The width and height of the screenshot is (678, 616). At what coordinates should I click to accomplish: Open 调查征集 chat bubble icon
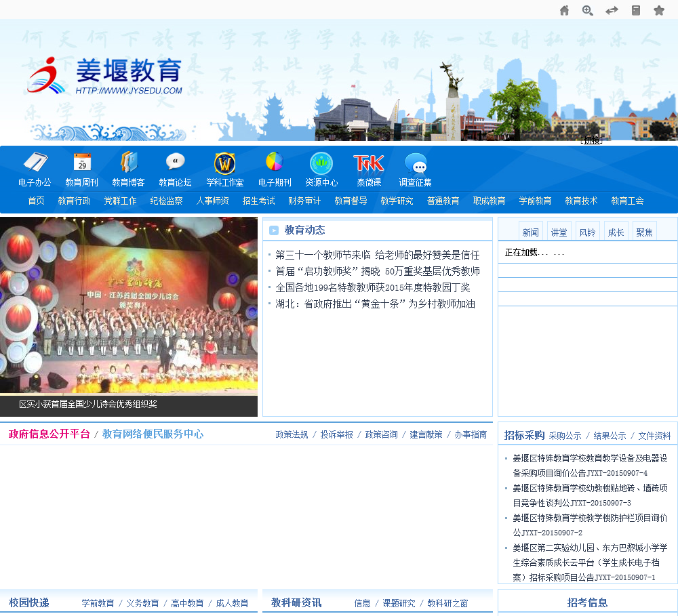pyautogui.click(x=416, y=163)
